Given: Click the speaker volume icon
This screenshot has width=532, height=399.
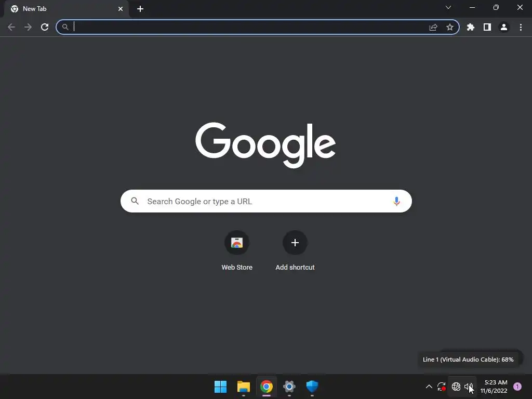Looking at the screenshot, I should tap(469, 387).
